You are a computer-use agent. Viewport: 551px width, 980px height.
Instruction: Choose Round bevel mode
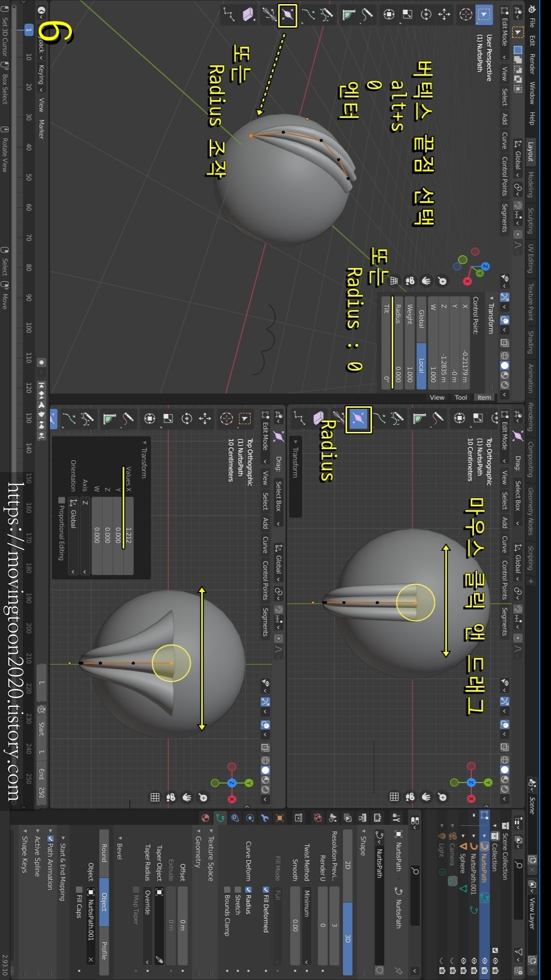104,853
